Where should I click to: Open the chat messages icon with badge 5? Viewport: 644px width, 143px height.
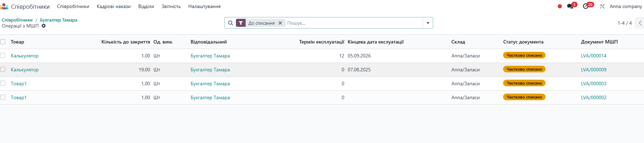tap(570, 6)
